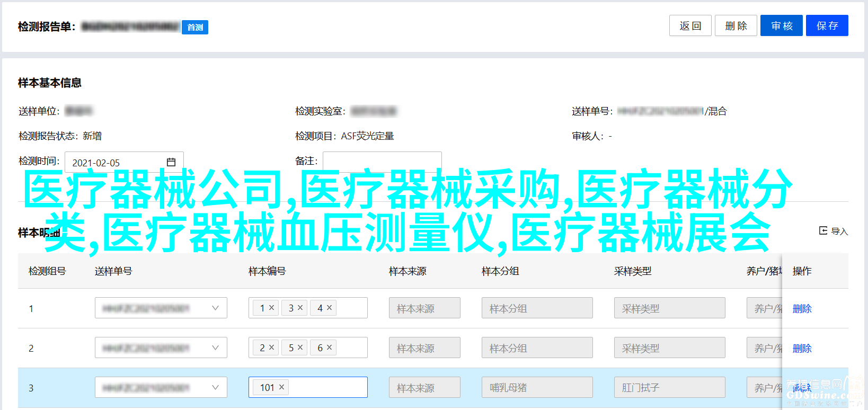Click the 导入 import icon
Viewport: 868px width, 410px height.
tap(823, 230)
